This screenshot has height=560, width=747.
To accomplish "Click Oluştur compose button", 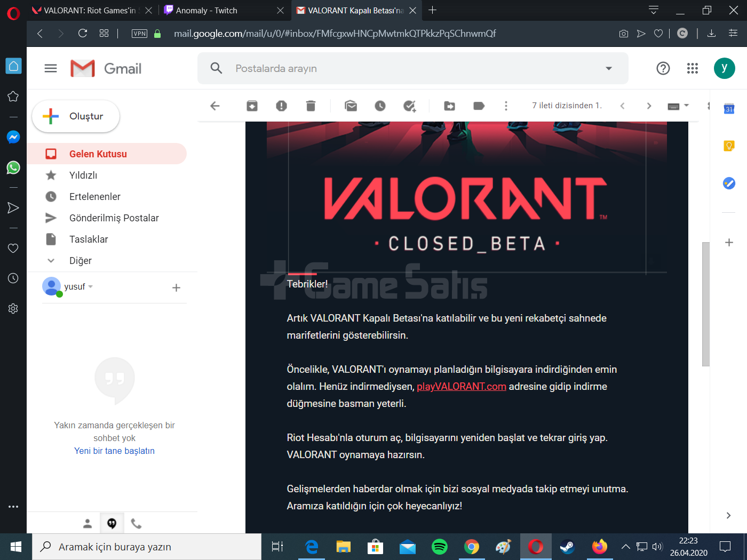I will (x=76, y=116).
